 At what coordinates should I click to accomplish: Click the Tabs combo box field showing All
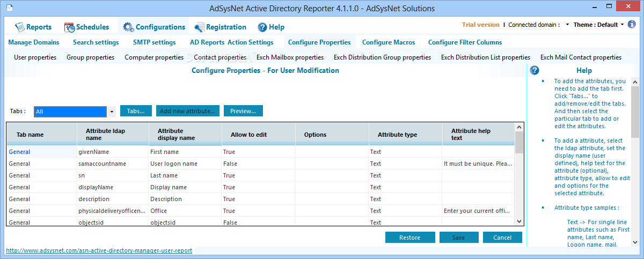70,112
